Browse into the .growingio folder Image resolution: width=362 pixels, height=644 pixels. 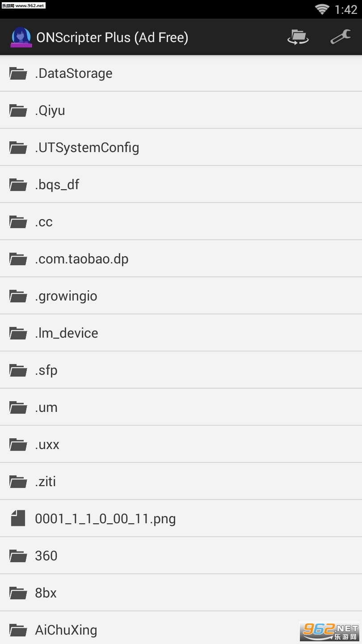click(66, 296)
